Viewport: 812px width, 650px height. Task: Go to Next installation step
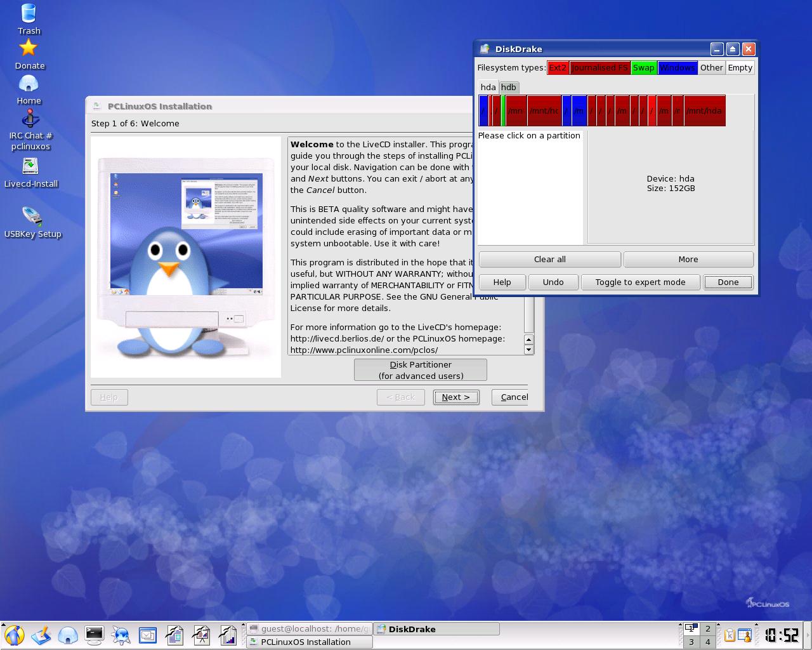click(456, 397)
